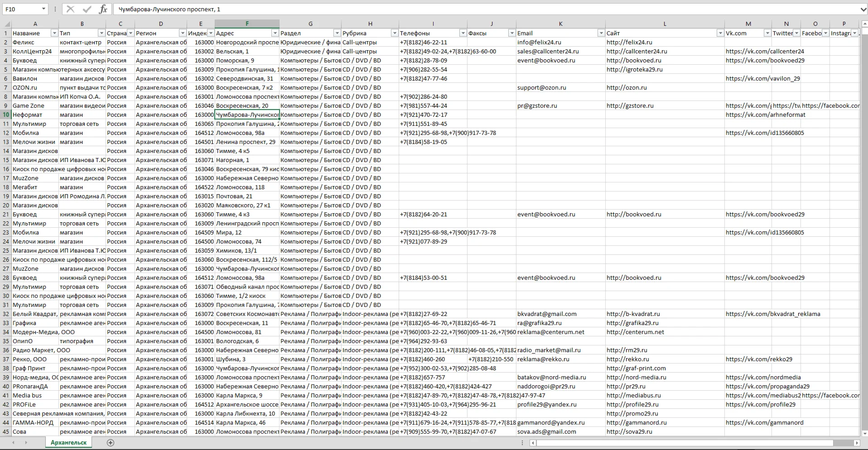Select row 10 header
868x450 pixels.
(6, 115)
